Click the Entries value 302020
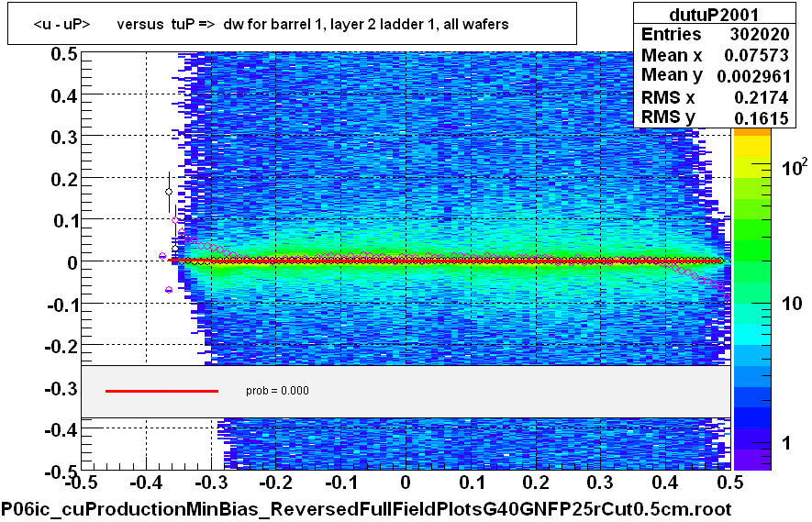812x522 pixels. (759, 34)
